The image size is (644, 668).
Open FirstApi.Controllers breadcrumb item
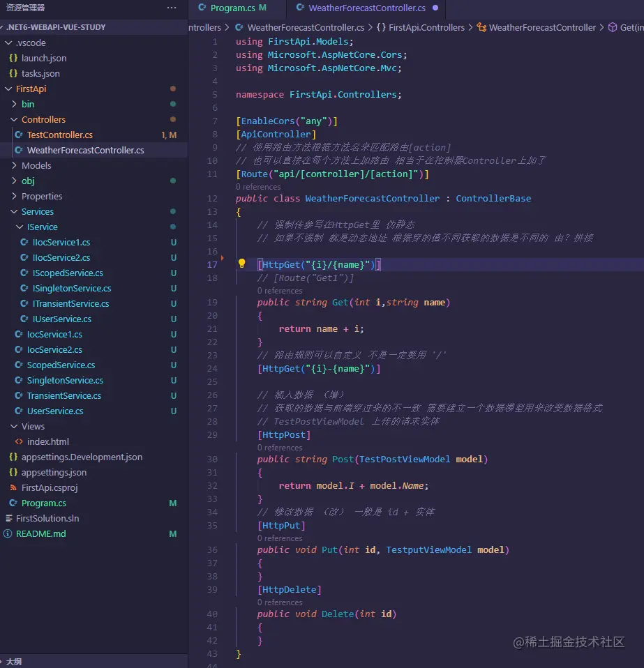point(426,27)
